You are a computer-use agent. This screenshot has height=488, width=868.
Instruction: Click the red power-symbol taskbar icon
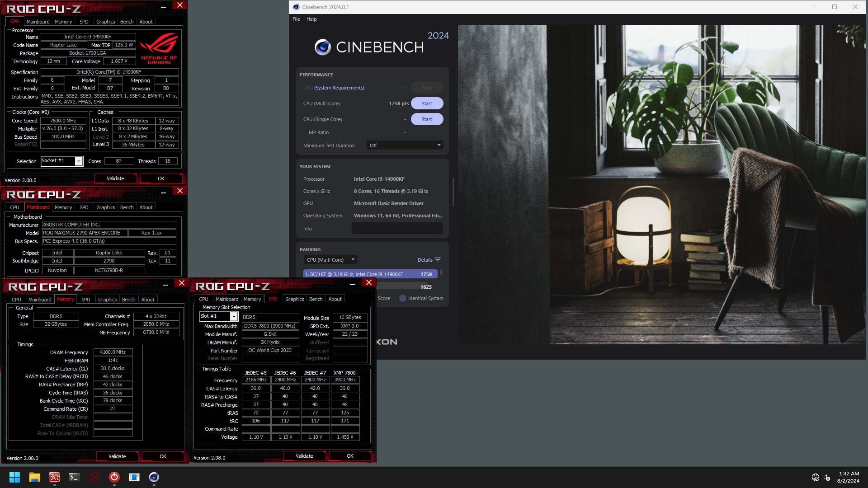point(114,477)
